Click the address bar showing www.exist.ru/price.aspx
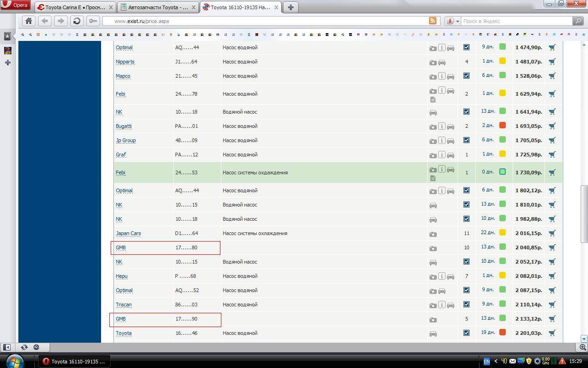Image resolution: width=588 pixels, height=368 pixels. click(266, 21)
